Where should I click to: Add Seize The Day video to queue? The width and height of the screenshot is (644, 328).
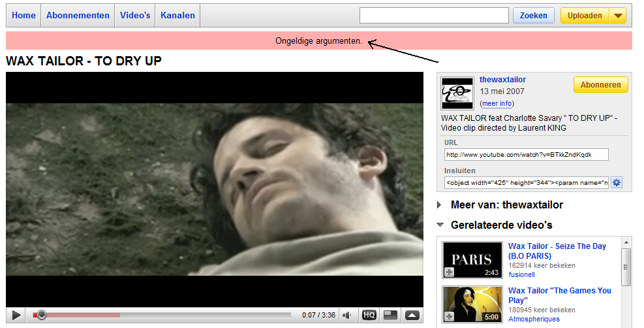point(449,272)
